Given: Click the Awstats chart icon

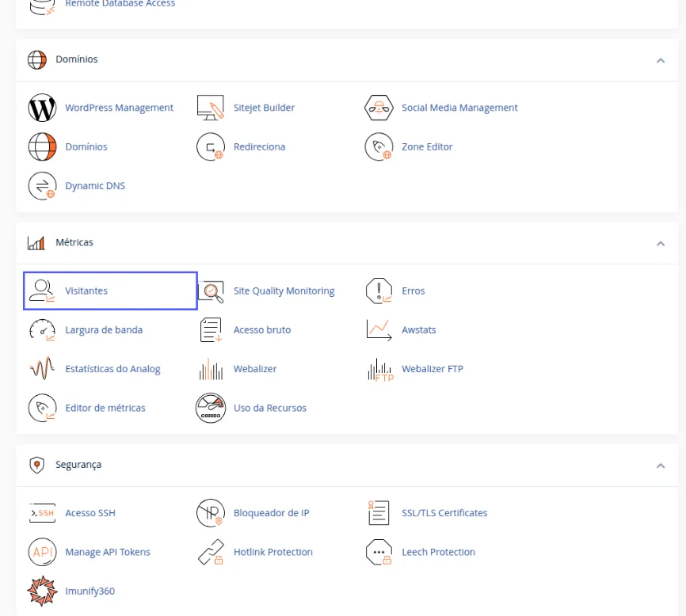Looking at the screenshot, I should tap(379, 330).
